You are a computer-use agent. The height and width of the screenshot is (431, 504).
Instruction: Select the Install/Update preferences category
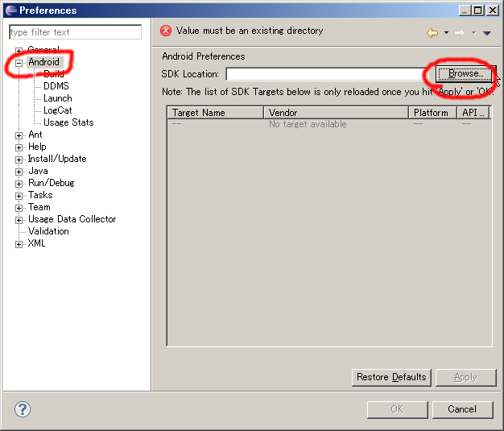(x=57, y=159)
